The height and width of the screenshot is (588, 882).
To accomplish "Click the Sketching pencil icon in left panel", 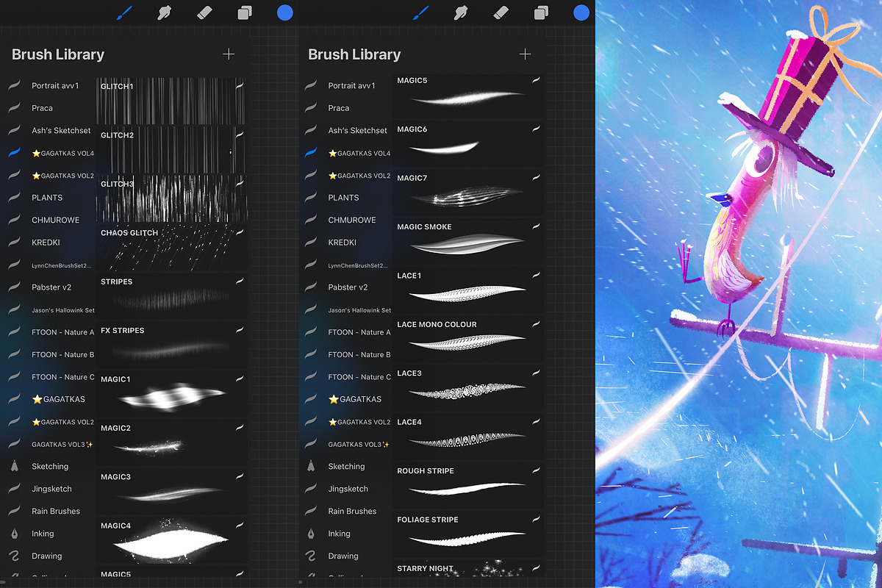I will pyautogui.click(x=14, y=466).
